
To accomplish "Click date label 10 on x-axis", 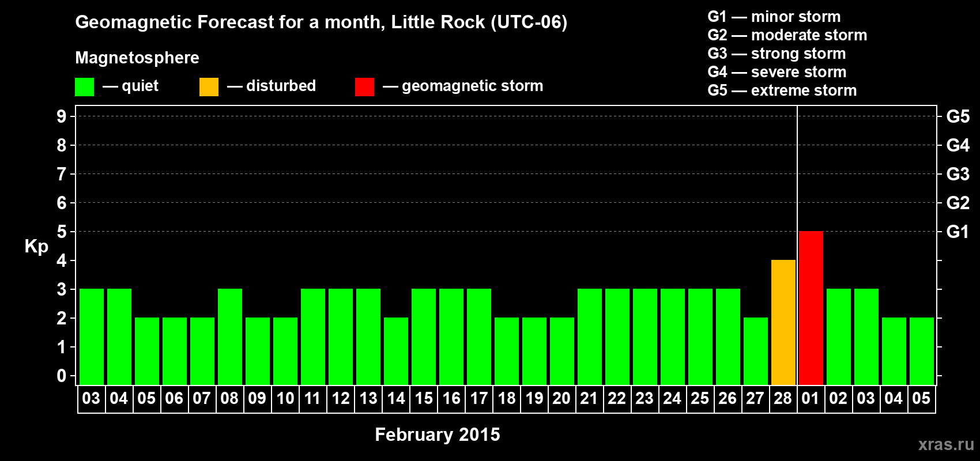I will click(285, 398).
